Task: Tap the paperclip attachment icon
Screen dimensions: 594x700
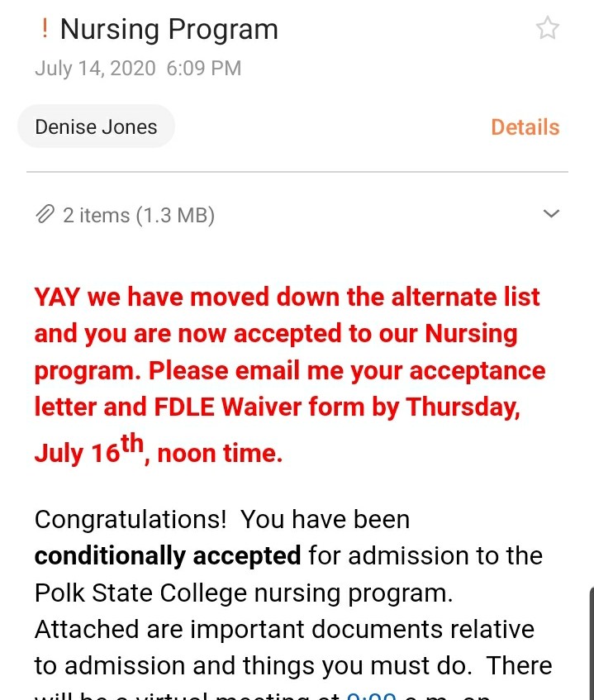Action: [45, 215]
